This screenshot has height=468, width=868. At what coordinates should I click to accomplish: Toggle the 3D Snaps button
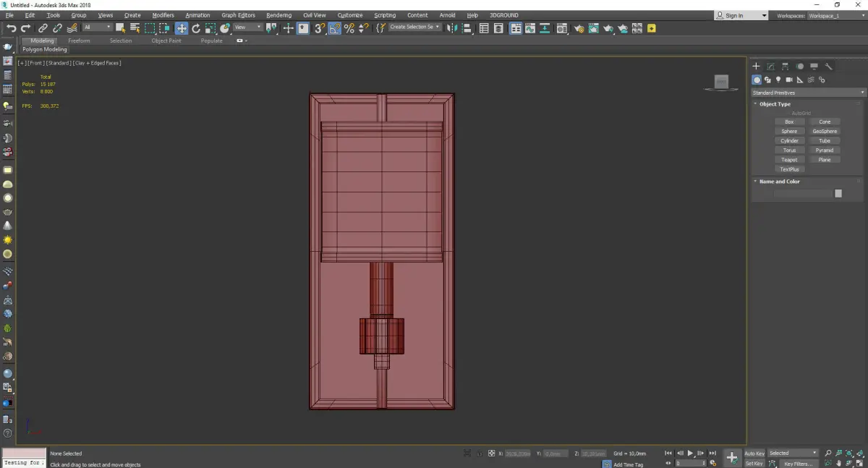click(x=319, y=28)
